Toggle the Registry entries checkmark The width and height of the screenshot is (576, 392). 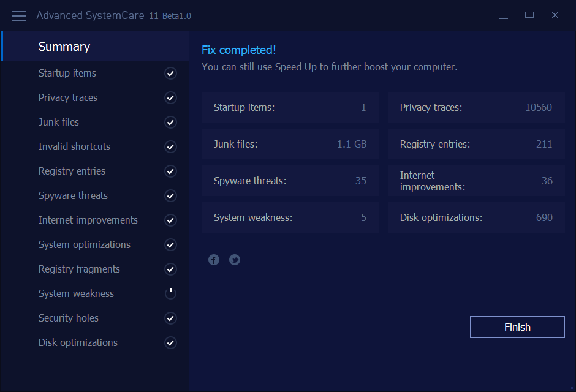click(170, 171)
